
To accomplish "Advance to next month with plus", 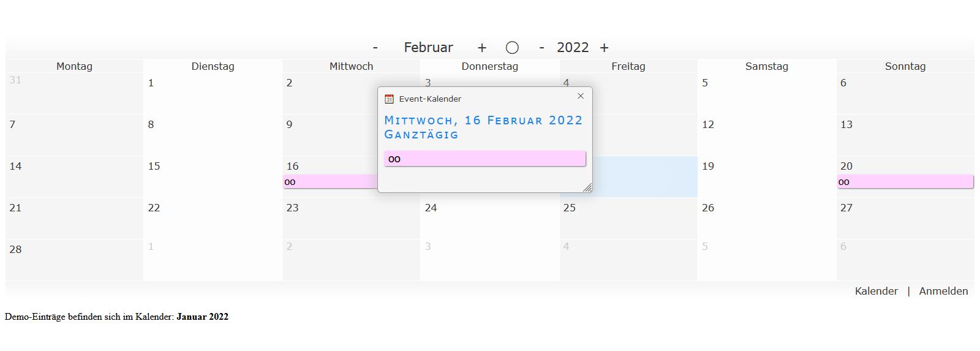I will [x=482, y=48].
